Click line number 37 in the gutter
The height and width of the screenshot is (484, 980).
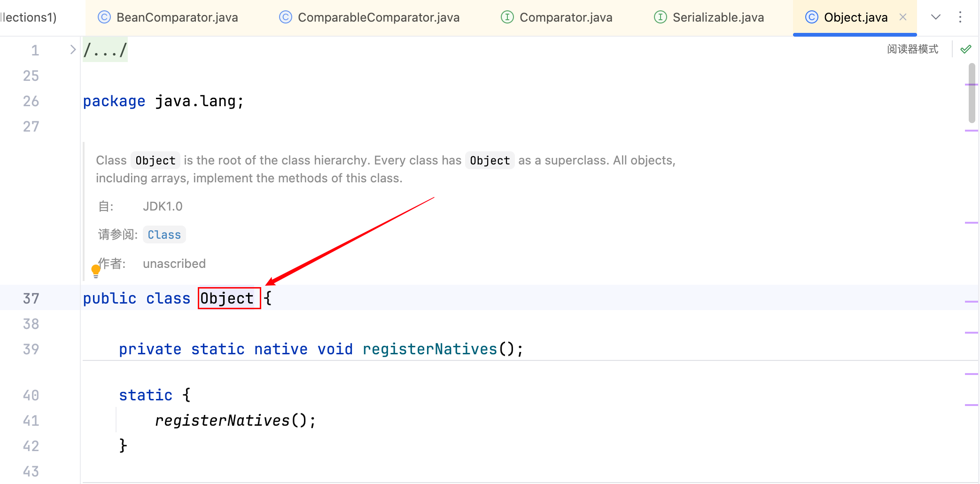pos(31,298)
